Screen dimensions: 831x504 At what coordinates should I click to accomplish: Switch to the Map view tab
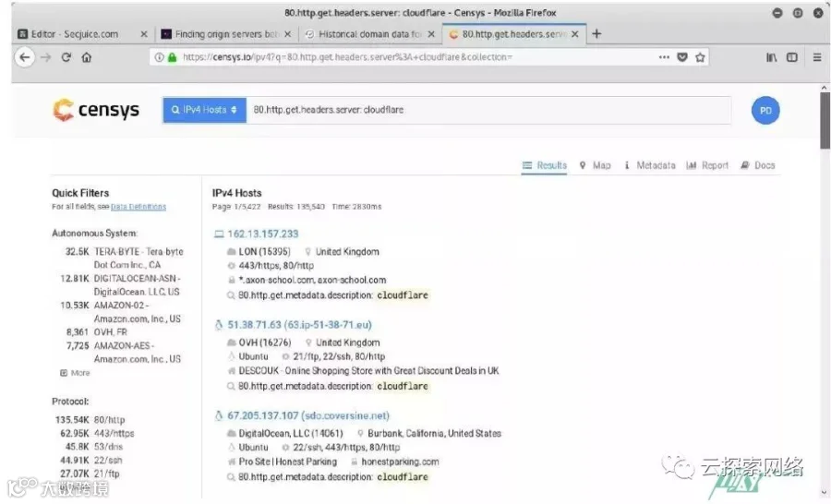click(596, 165)
